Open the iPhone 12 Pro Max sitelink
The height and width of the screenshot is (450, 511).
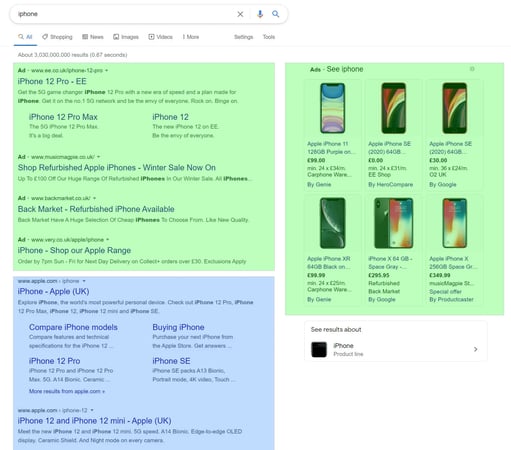click(x=63, y=117)
